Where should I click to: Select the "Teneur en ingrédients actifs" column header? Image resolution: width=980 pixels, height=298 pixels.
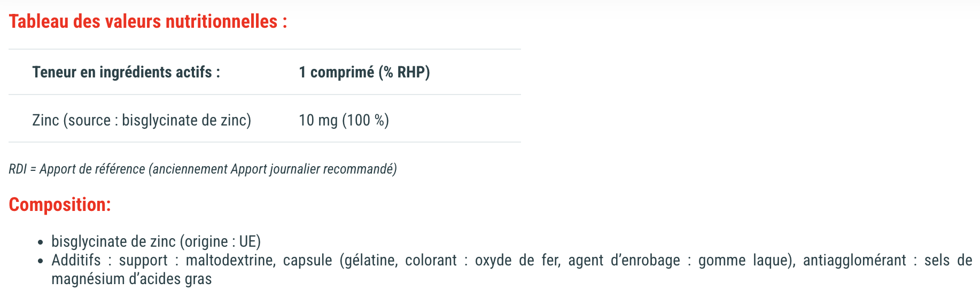[x=126, y=72]
